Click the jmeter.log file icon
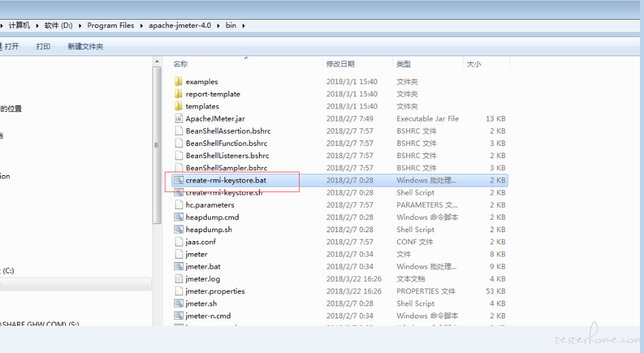644x353 pixels. pos(179,279)
